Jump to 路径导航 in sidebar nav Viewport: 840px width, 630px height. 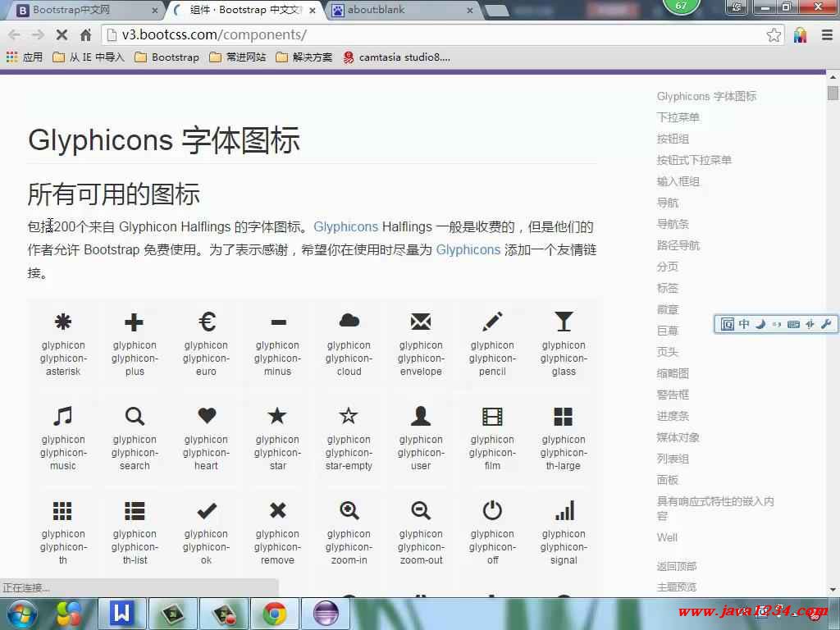[678, 245]
